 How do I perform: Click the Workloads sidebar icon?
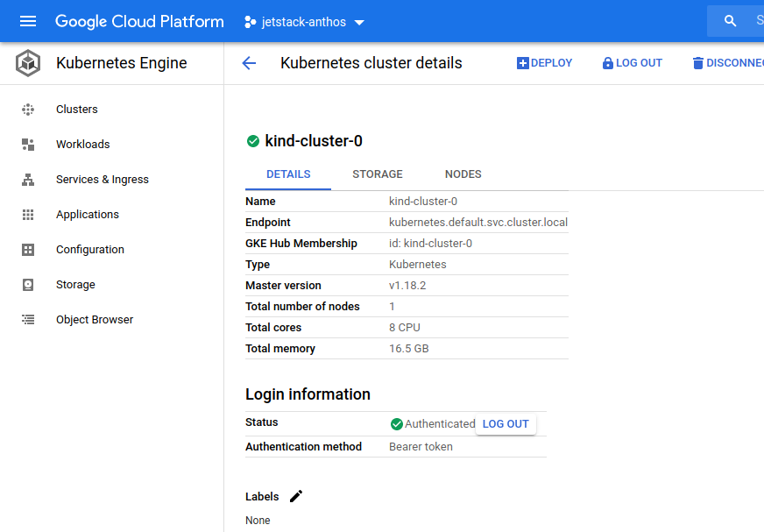pyautogui.click(x=28, y=145)
